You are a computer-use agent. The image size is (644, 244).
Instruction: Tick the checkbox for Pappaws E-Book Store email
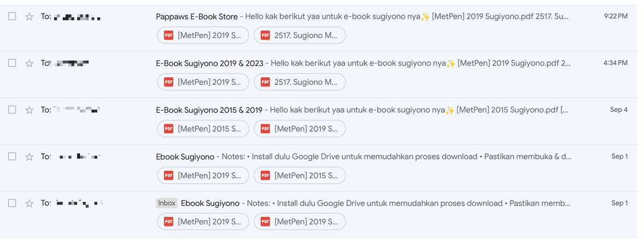[12, 17]
